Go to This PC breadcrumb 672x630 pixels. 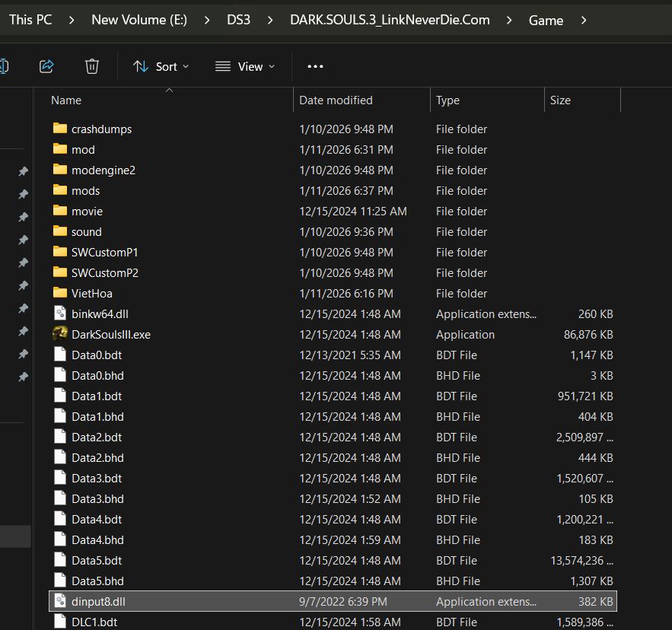pyautogui.click(x=30, y=21)
